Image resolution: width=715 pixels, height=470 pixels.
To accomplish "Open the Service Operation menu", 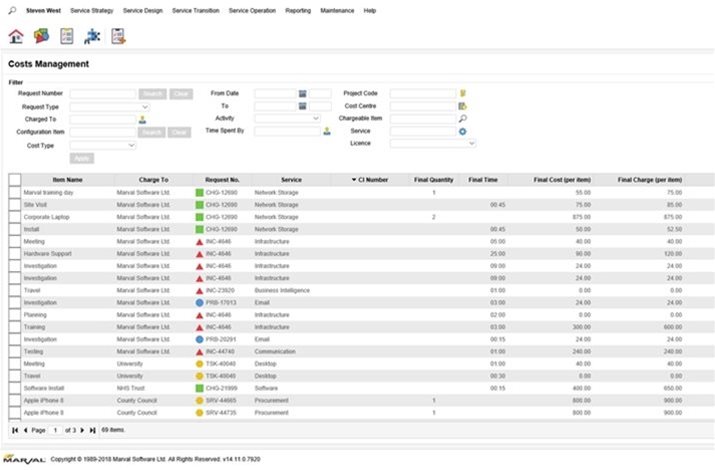I will 252,10.
